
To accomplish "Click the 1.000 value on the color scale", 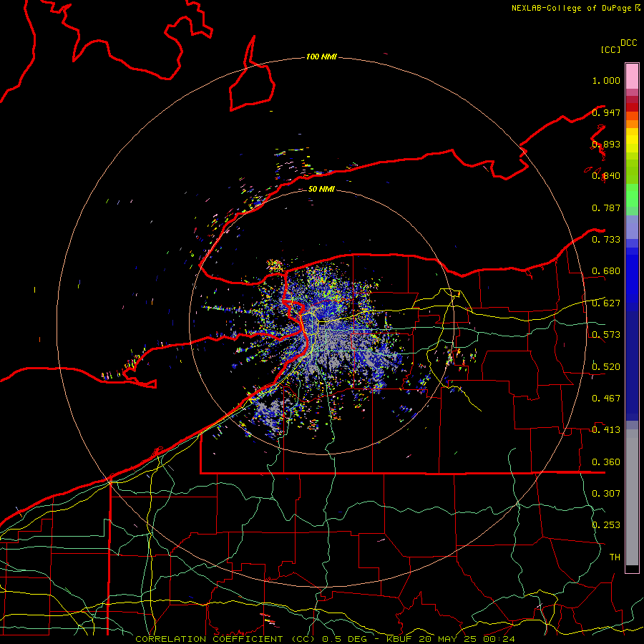I will 606,80.
